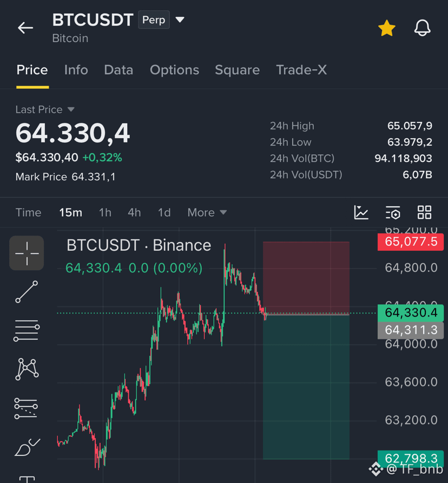This screenshot has width=448, height=483.
Task: Open the chart indicators icon
Action: tap(361, 213)
